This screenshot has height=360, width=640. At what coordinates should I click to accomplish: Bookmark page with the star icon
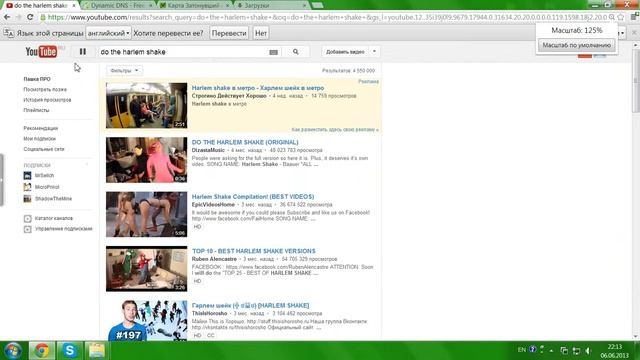621,17
